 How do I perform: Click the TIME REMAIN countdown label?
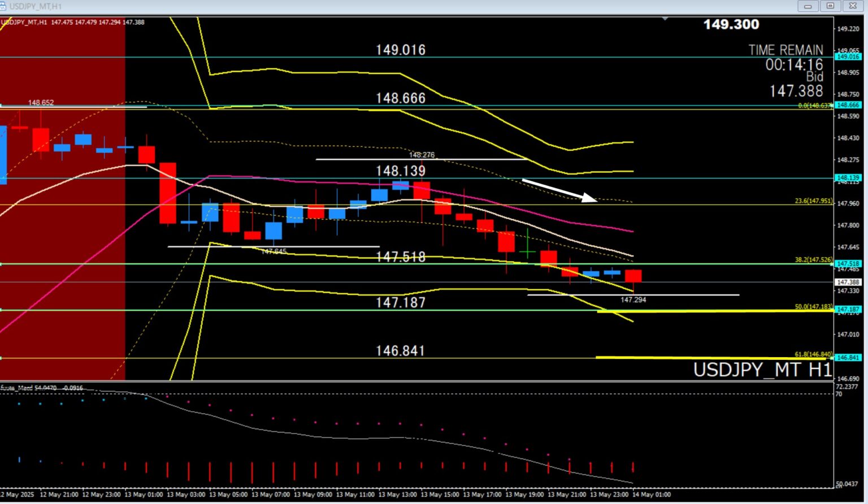click(x=785, y=50)
